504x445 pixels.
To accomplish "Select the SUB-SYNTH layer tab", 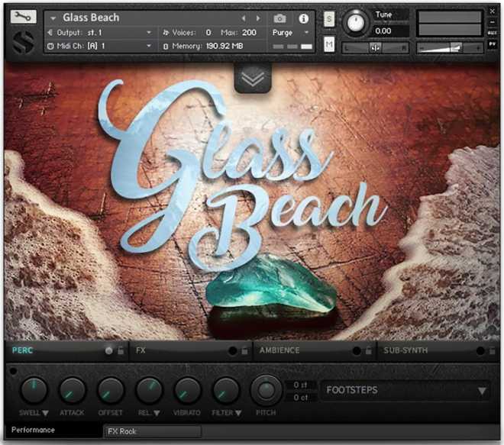I will pyautogui.click(x=405, y=350).
